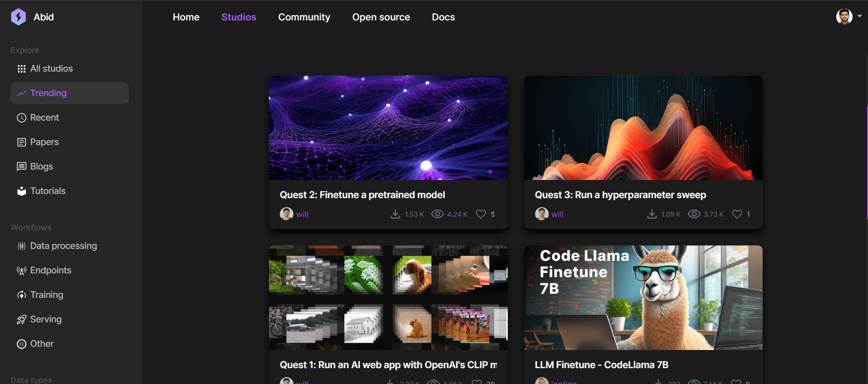Viewport: 868px width, 384px height.
Task: Select Trending in sidebar
Action: [x=69, y=93]
